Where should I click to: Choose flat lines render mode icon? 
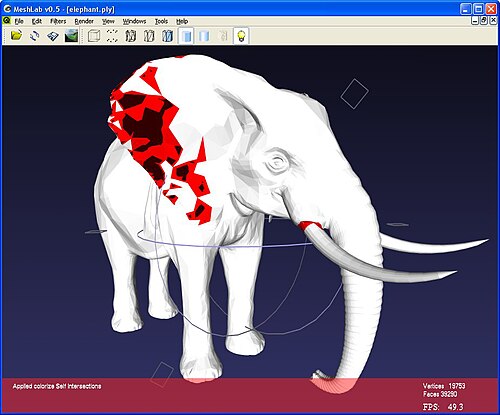pos(167,35)
